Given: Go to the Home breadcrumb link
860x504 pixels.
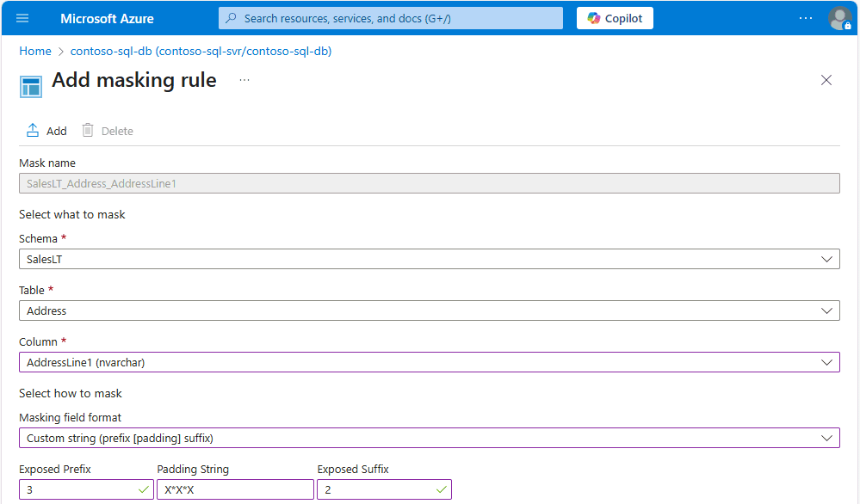Looking at the screenshot, I should click(35, 51).
